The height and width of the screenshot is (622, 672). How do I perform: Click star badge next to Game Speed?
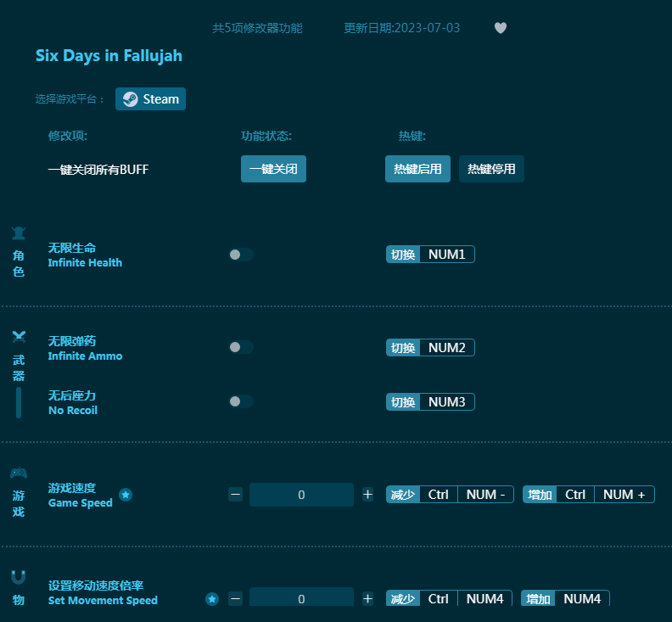(x=126, y=495)
